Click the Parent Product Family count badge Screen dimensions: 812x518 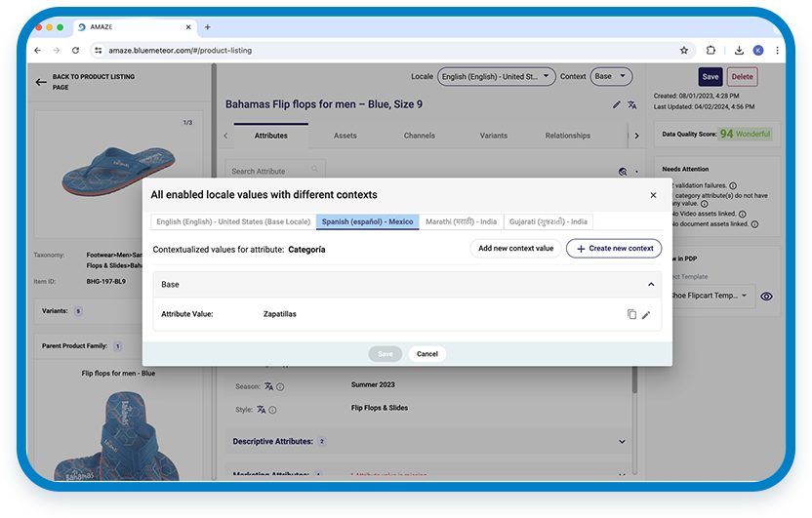pos(117,345)
